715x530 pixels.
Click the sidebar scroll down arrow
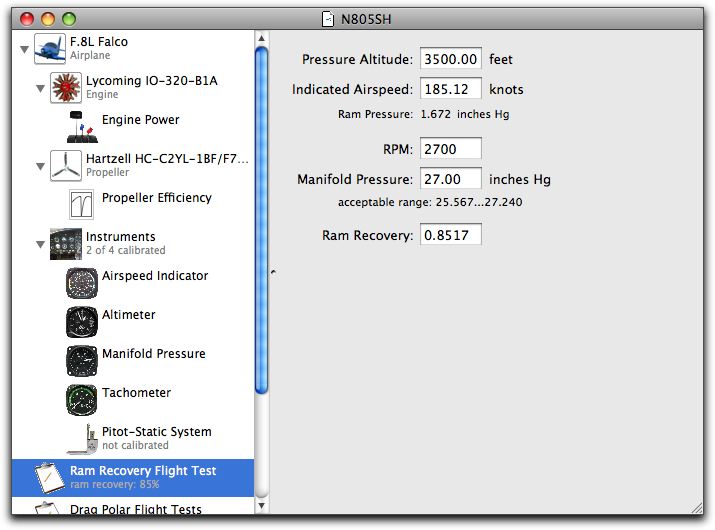tap(261, 505)
